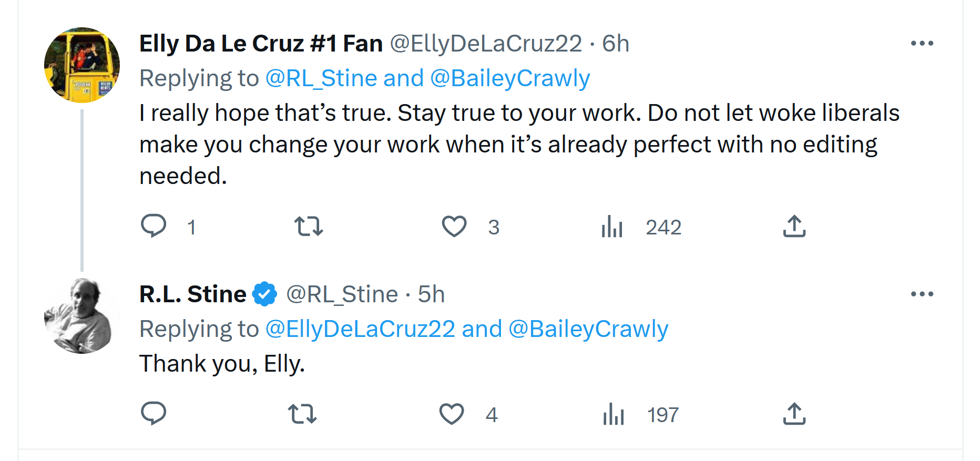
Task: Open R.L. Stine's profile picture
Action: pos(81,316)
